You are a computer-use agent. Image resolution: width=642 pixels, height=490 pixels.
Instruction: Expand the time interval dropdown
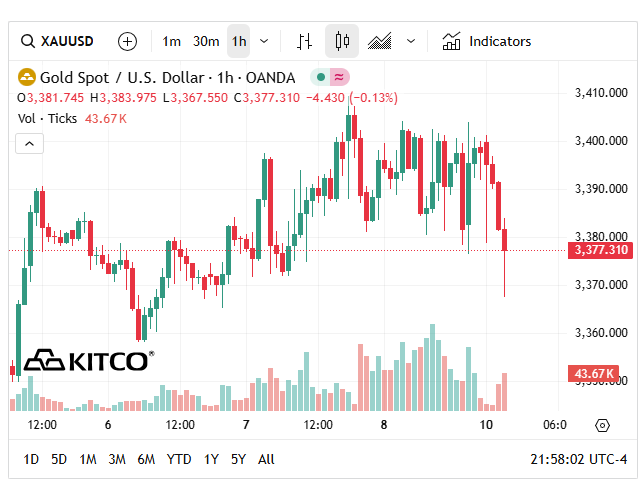coord(264,41)
